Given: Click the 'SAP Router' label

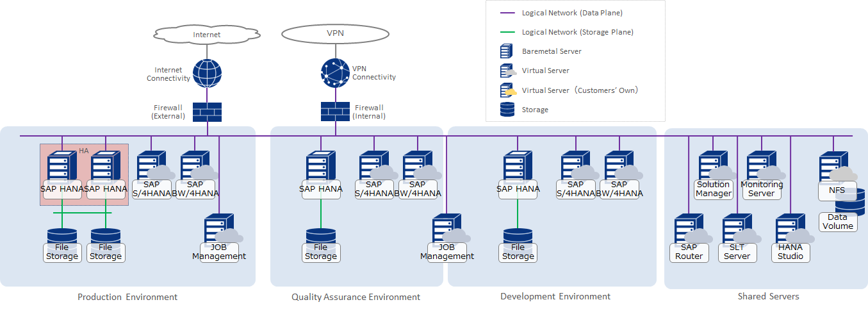Looking at the screenshot, I should (x=689, y=251).
